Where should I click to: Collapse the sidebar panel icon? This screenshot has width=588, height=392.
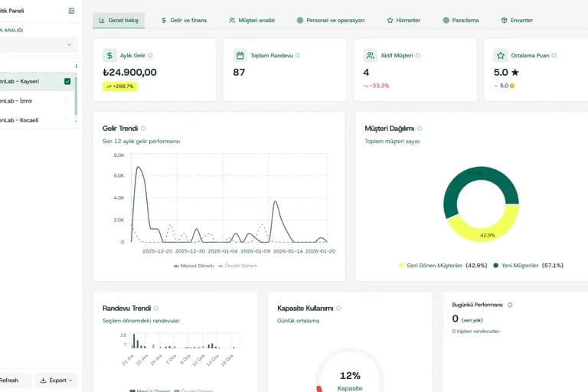pyautogui.click(x=71, y=11)
